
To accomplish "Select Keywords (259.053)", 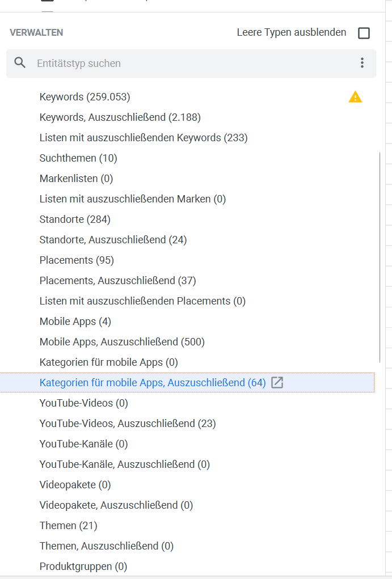I will (85, 97).
